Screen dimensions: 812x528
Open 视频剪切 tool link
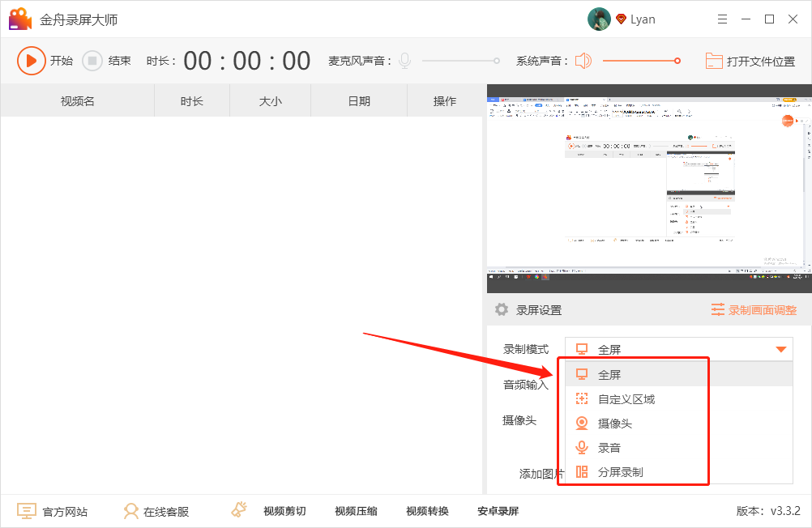tap(284, 512)
